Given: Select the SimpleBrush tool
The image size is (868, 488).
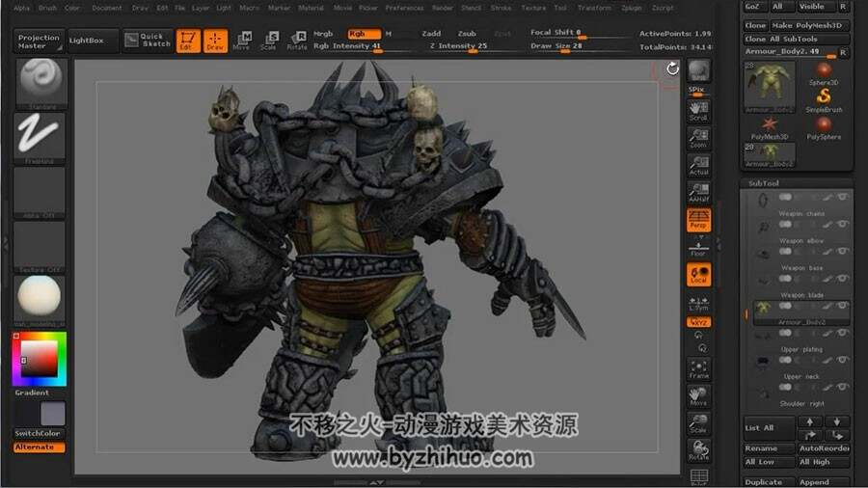Looking at the screenshot, I should coord(824,100).
